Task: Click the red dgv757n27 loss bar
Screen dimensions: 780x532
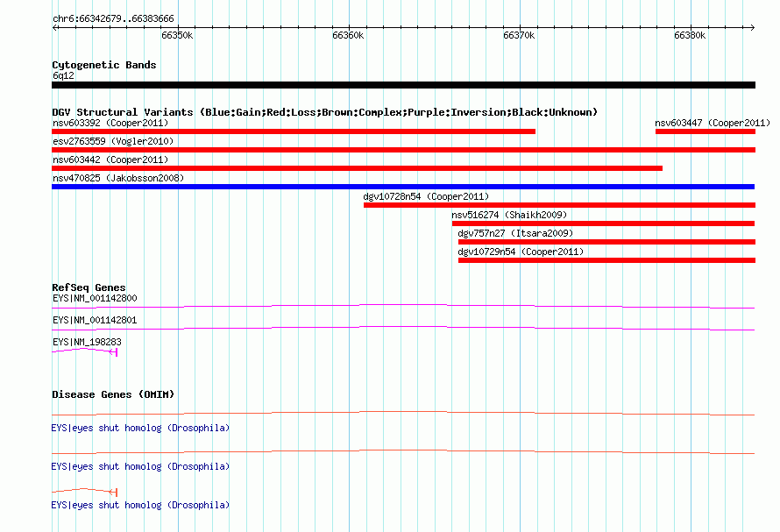Action: (x=606, y=242)
